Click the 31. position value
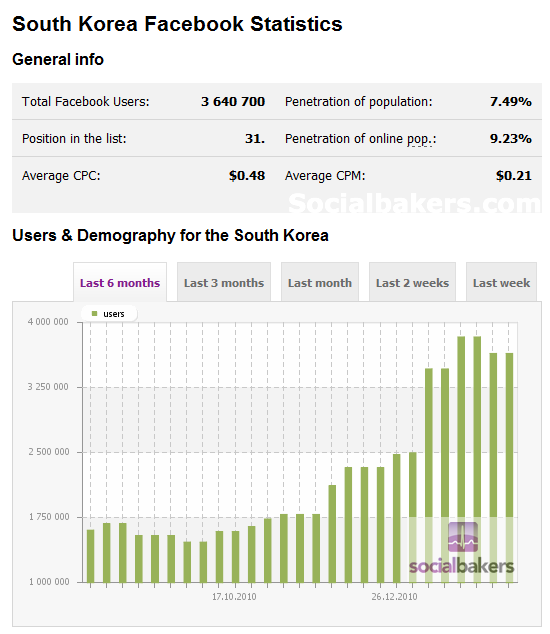550x634 pixels. (x=255, y=139)
